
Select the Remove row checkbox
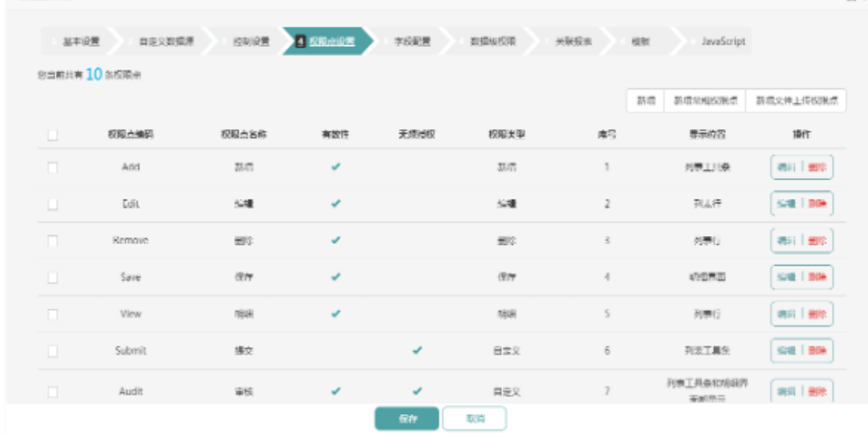52,241
